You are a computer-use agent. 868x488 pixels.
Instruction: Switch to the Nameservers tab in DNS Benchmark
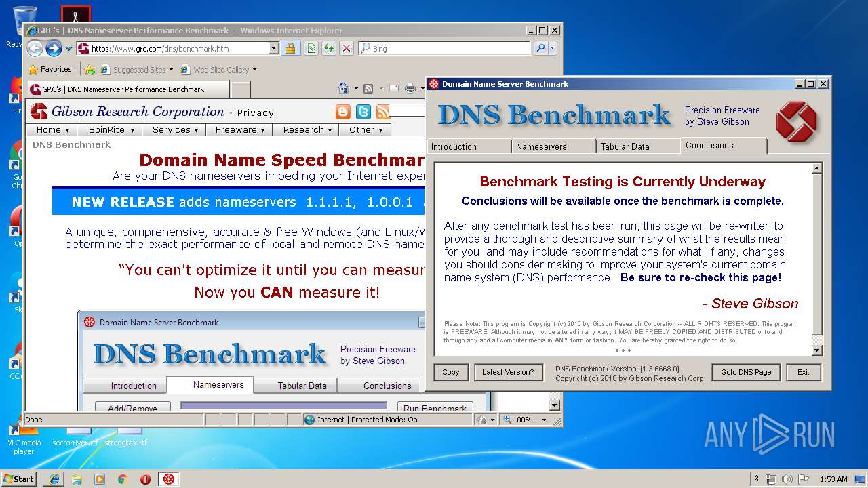coord(553,146)
